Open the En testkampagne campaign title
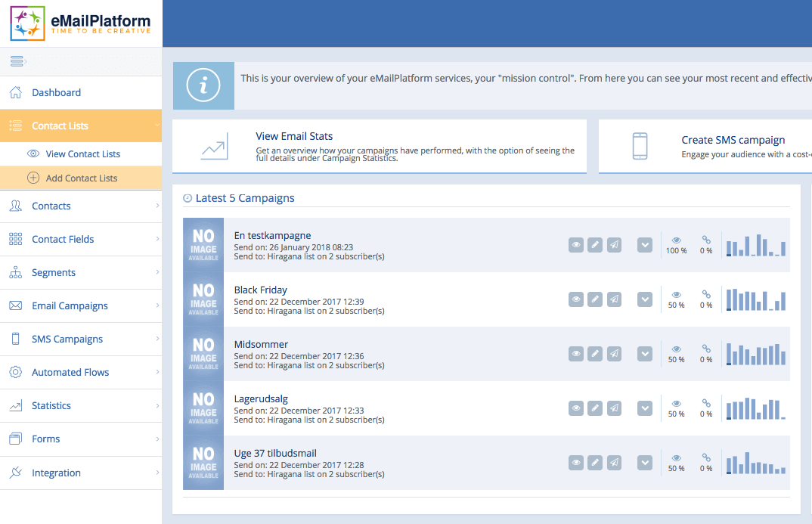 pyautogui.click(x=272, y=236)
